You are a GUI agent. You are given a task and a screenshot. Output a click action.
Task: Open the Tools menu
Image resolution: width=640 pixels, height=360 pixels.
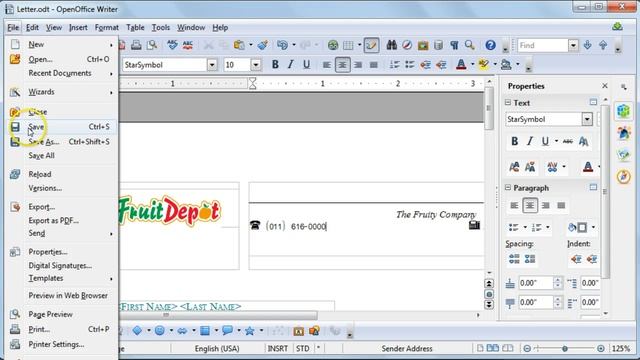pos(161,27)
